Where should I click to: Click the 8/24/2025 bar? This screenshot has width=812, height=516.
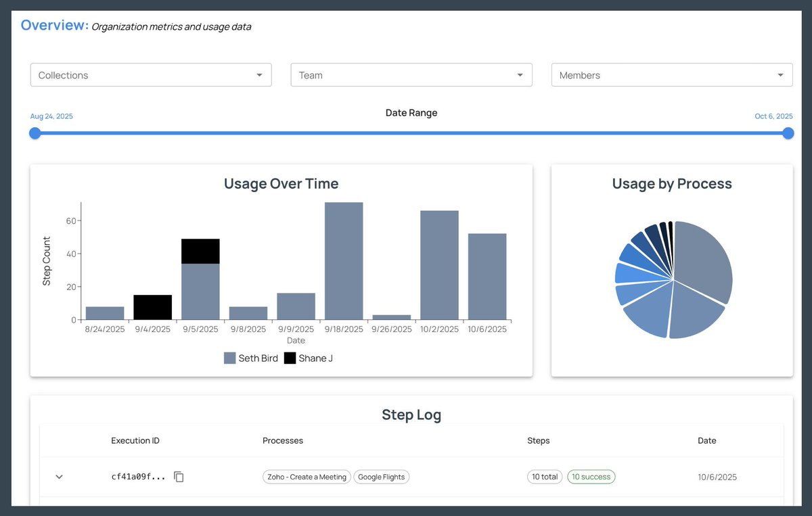point(105,313)
